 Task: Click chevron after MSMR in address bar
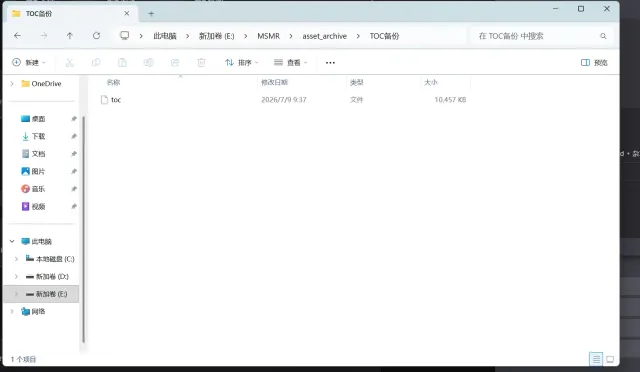[291, 36]
